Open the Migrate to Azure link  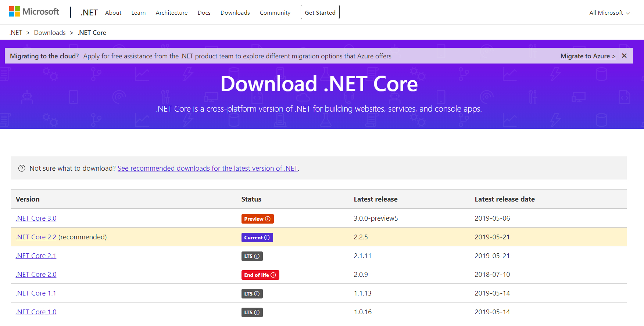[x=588, y=56]
